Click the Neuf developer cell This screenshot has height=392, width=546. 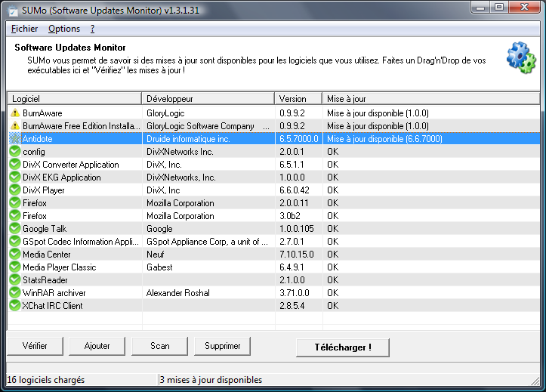156,255
